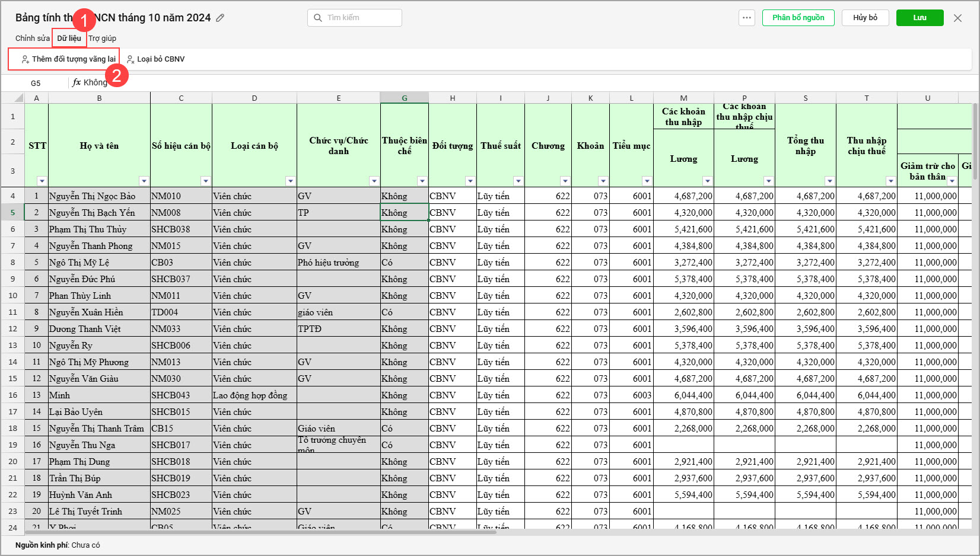
Task: Open the Thuế suất filter dropdown
Action: 518,181
